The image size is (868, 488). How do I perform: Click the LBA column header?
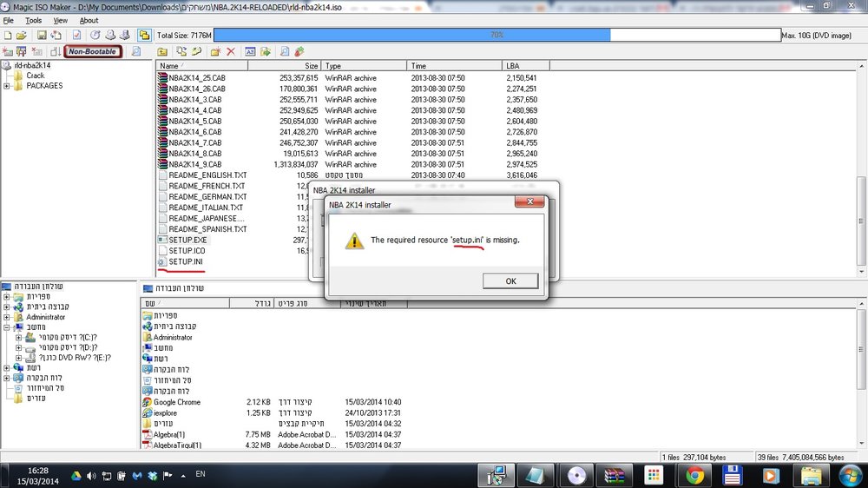click(x=525, y=66)
